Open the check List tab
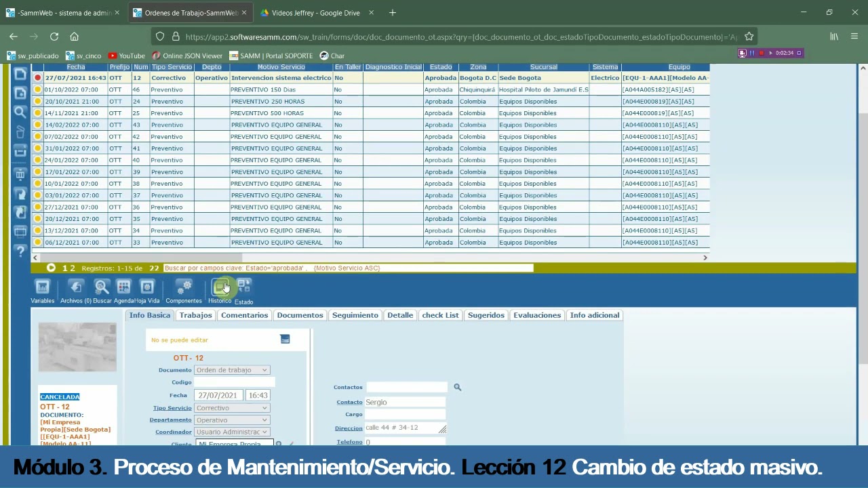Viewport: 868px width, 488px height. pos(440,315)
